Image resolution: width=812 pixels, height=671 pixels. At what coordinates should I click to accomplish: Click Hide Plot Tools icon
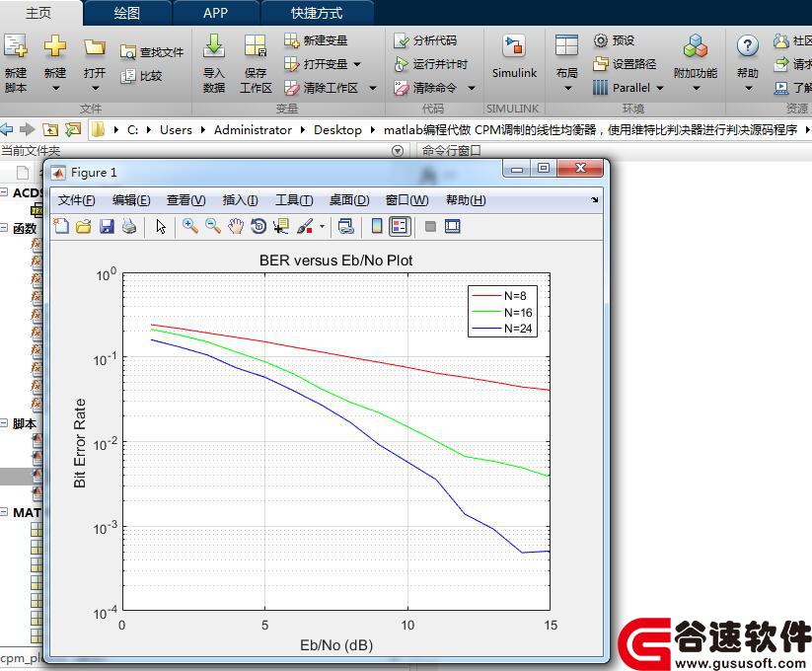pyautogui.click(x=430, y=226)
